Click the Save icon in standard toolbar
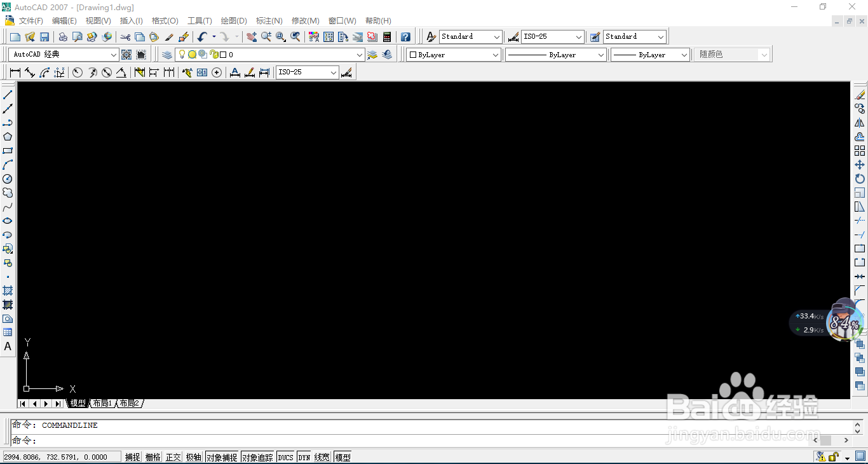Image resolution: width=868 pixels, height=464 pixels. 44,37
